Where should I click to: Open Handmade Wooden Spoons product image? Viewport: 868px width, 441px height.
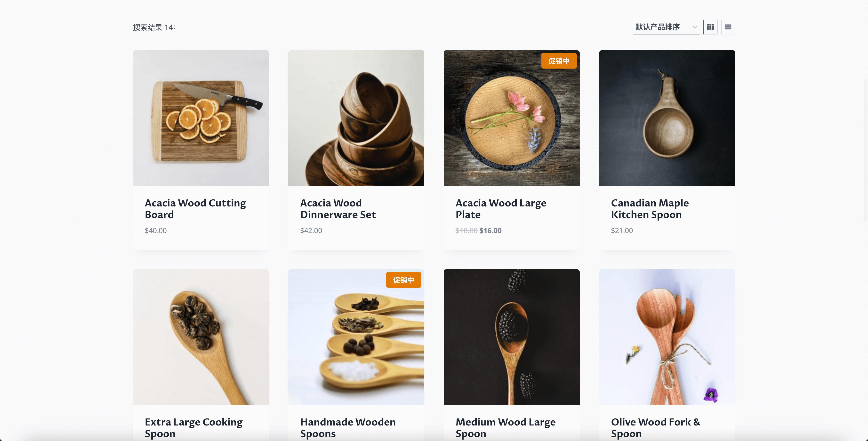click(x=356, y=337)
